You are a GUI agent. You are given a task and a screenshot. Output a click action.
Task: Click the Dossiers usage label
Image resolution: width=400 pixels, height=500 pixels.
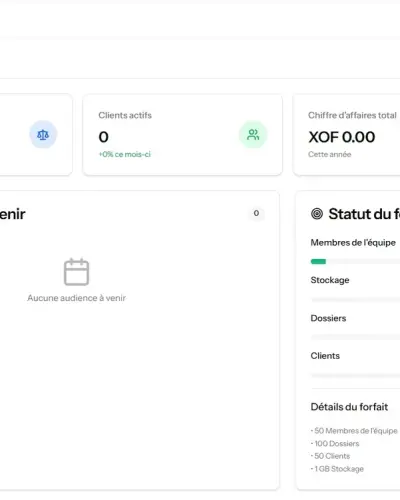(x=328, y=318)
